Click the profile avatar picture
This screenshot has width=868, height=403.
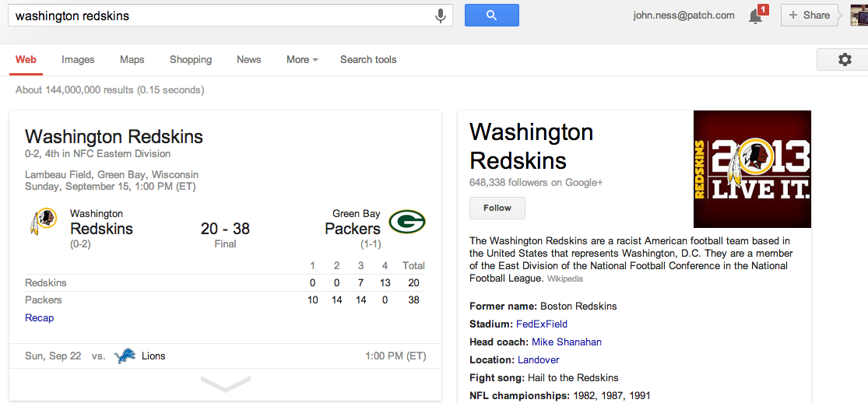(859, 16)
